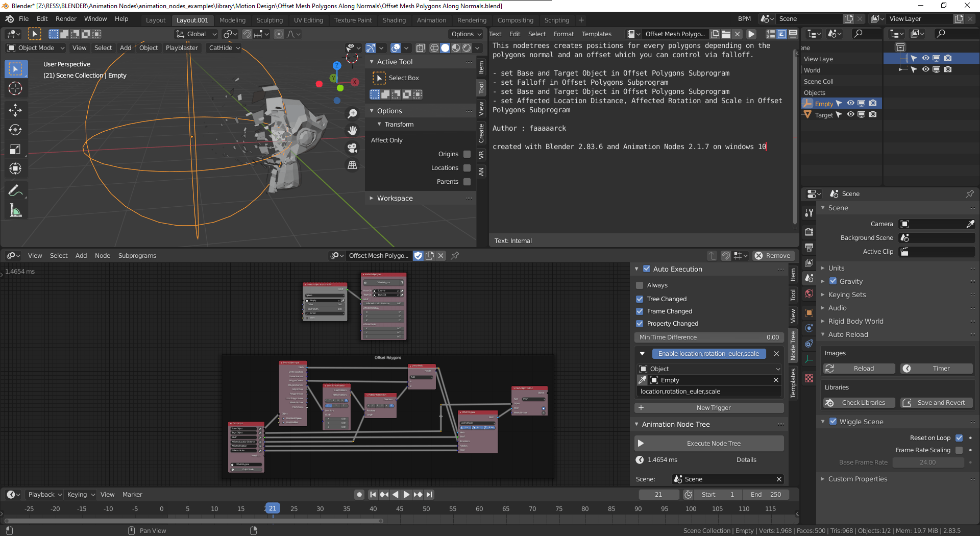Select the Measure tool in the viewport toolbar
The width and height of the screenshot is (980, 536).
click(15, 210)
